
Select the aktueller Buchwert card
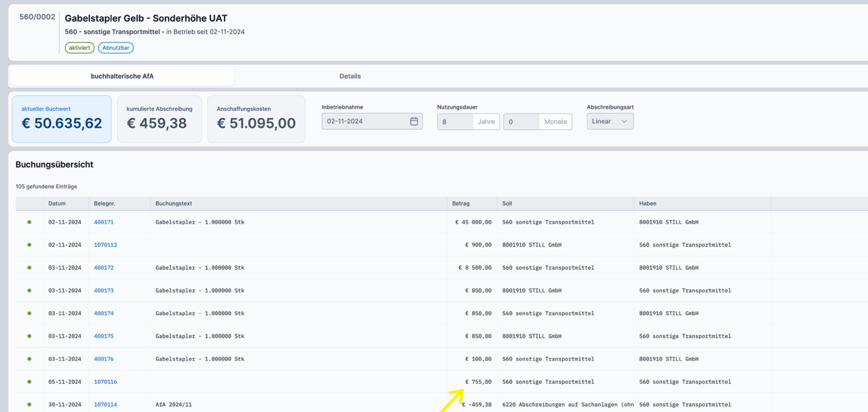tap(62, 119)
